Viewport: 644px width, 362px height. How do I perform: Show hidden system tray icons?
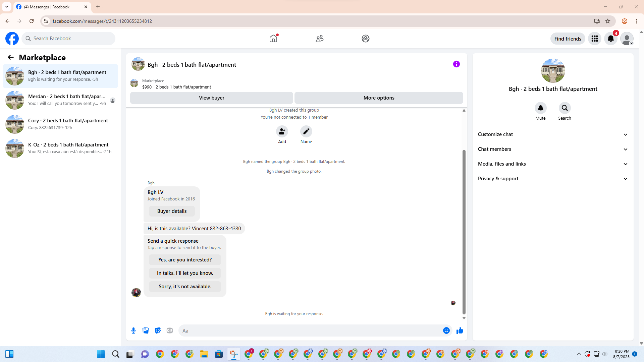point(579,354)
